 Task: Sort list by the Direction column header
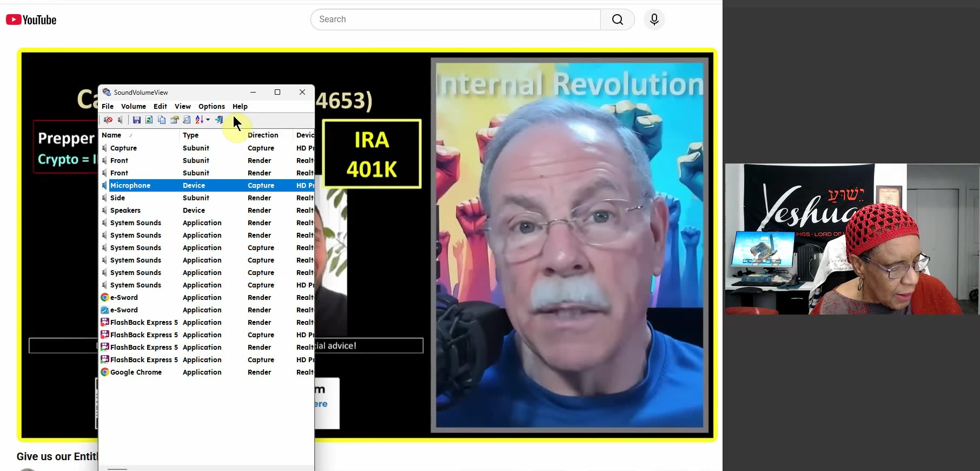coord(269,135)
